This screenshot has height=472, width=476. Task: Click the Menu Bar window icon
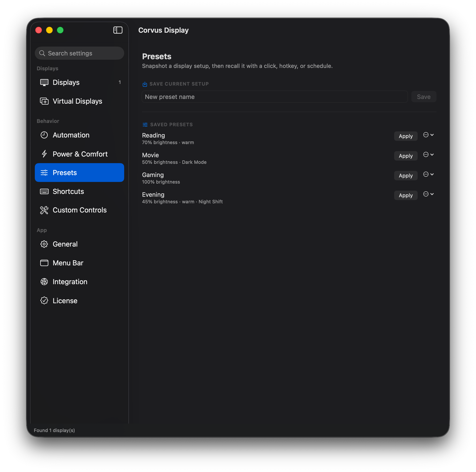point(44,263)
